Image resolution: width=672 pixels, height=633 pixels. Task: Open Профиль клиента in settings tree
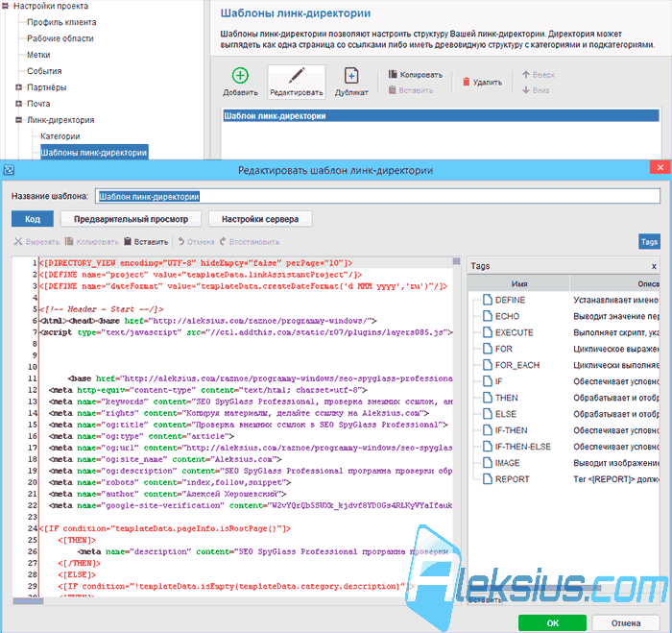(x=61, y=22)
